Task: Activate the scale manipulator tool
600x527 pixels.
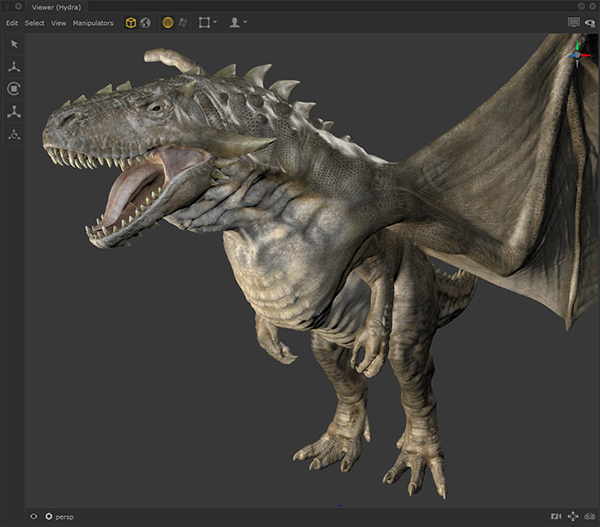Action: pyautogui.click(x=14, y=112)
